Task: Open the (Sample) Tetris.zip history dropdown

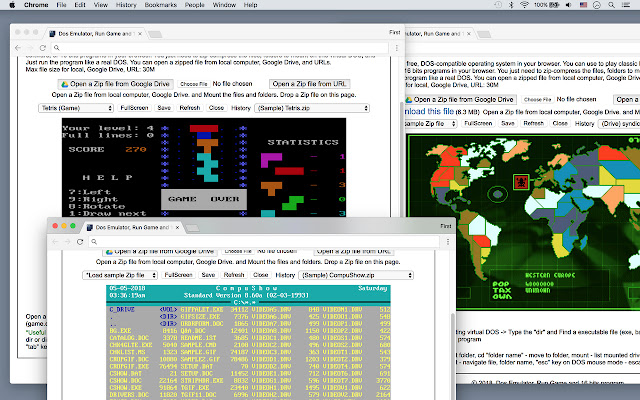Action: (x=312, y=108)
